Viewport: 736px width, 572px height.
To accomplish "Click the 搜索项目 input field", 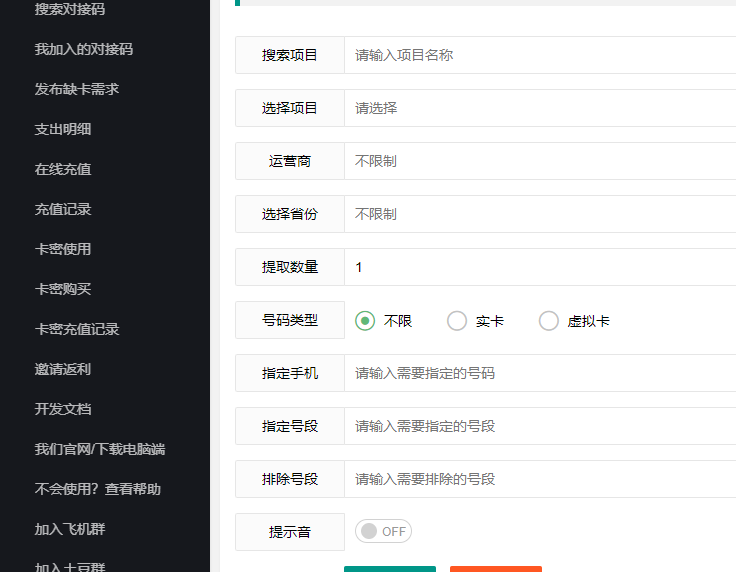I will (x=540, y=55).
